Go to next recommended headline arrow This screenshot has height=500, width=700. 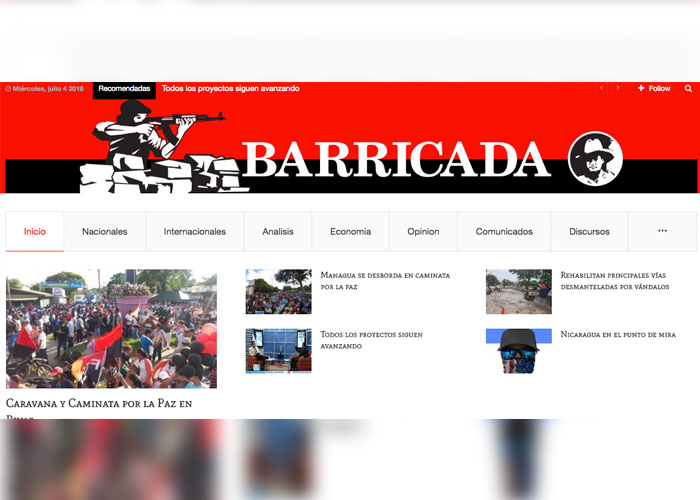click(618, 89)
